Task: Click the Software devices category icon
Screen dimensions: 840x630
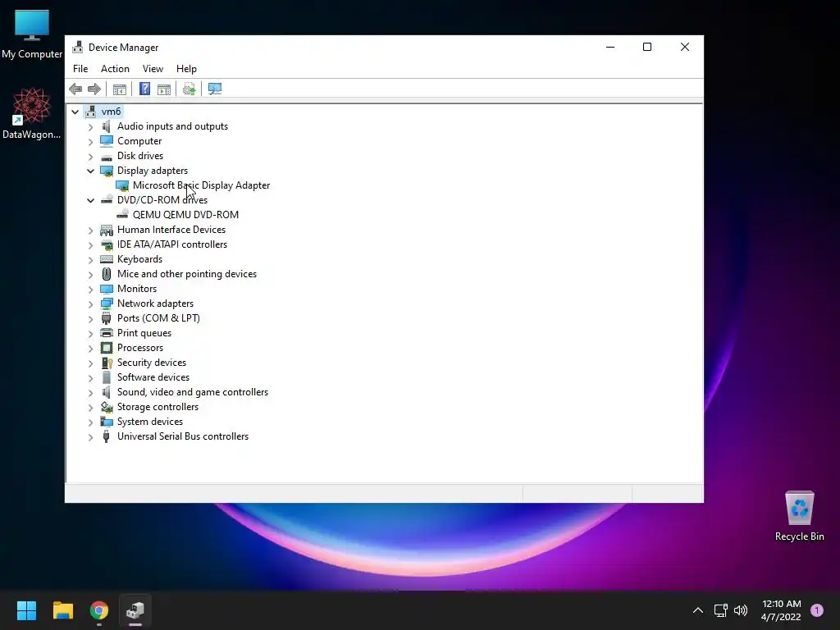Action: click(x=107, y=377)
